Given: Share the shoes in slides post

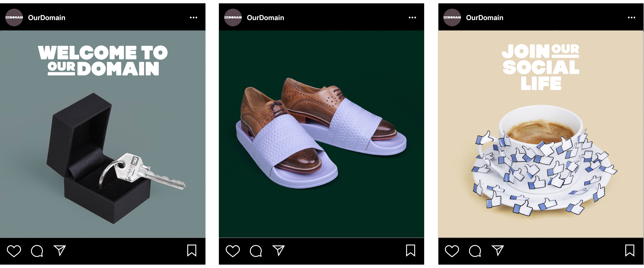Looking at the screenshot, I should (279, 250).
